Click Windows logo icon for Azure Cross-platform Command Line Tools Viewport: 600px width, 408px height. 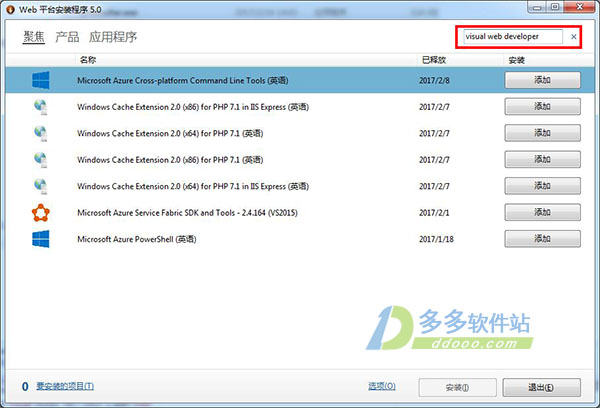[41, 80]
